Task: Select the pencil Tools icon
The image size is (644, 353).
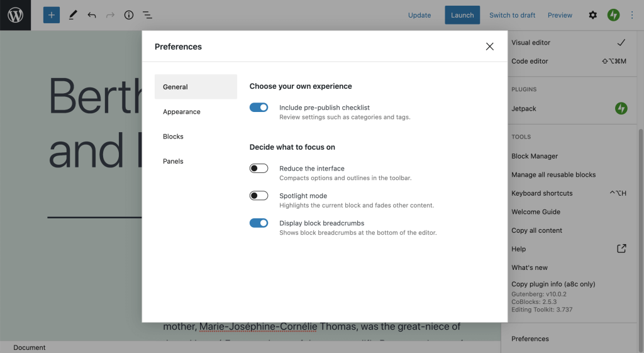Action: pyautogui.click(x=73, y=15)
